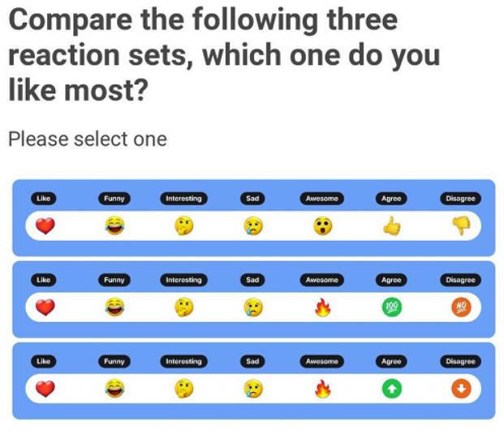
Task: Click the Interesting label in first set
Action: click(183, 198)
